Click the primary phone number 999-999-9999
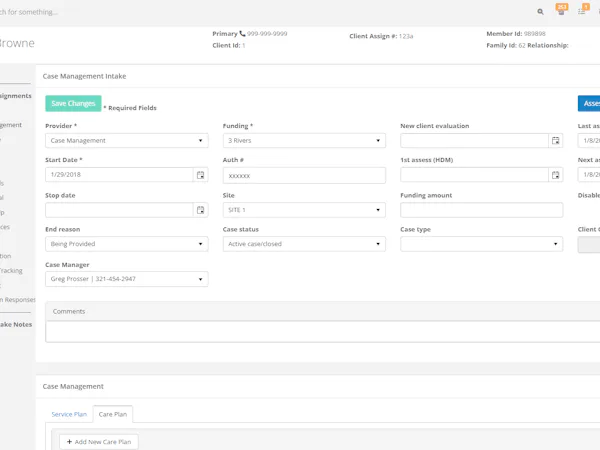This screenshot has height=450, width=600. coord(267,34)
